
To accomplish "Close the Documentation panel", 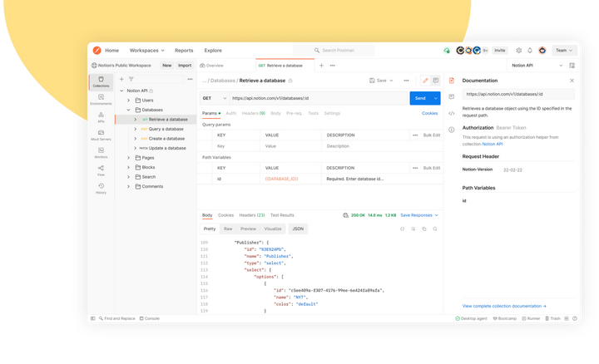I will (572, 81).
